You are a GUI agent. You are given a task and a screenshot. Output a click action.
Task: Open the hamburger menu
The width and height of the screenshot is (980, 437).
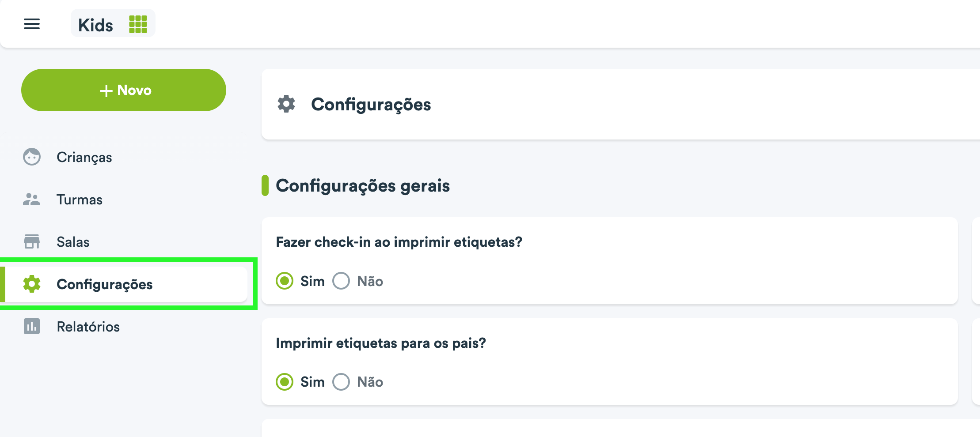(32, 24)
